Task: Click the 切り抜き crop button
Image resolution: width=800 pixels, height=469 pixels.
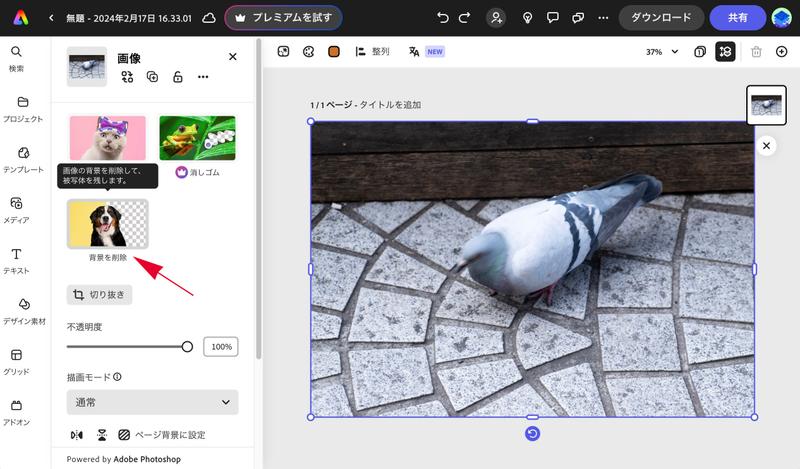Action: click(x=99, y=295)
